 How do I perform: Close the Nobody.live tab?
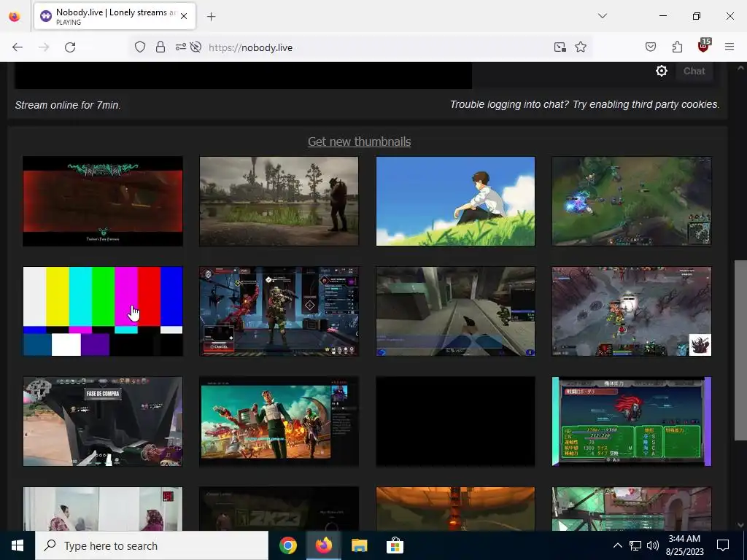tap(184, 16)
